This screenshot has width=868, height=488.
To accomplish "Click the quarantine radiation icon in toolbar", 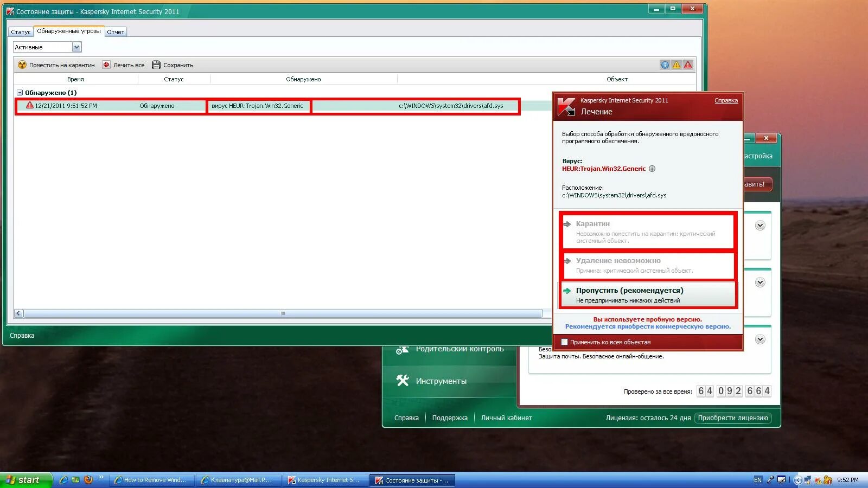I will coord(22,65).
